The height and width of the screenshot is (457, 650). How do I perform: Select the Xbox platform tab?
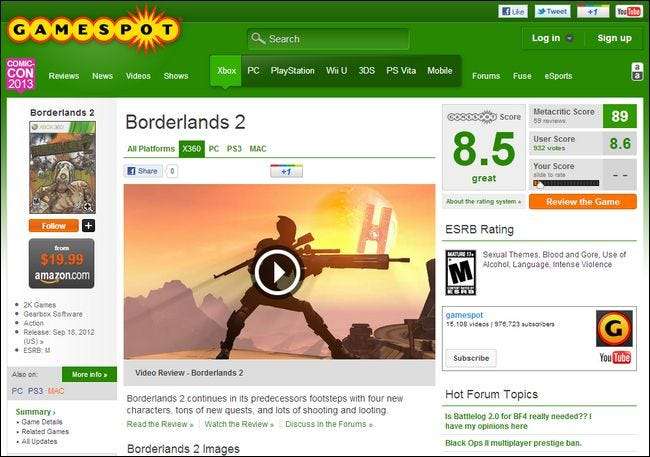226,70
